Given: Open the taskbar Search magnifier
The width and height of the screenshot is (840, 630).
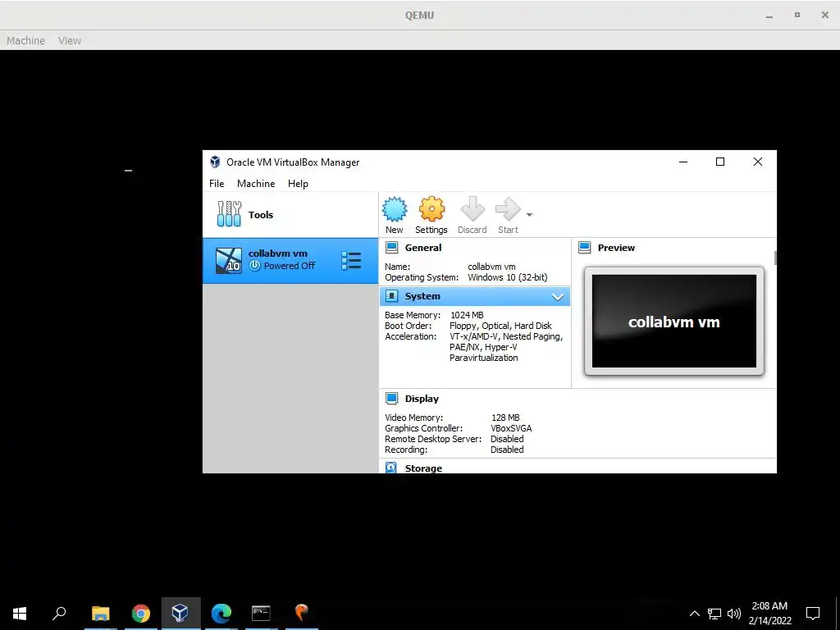Looking at the screenshot, I should (x=59, y=614).
